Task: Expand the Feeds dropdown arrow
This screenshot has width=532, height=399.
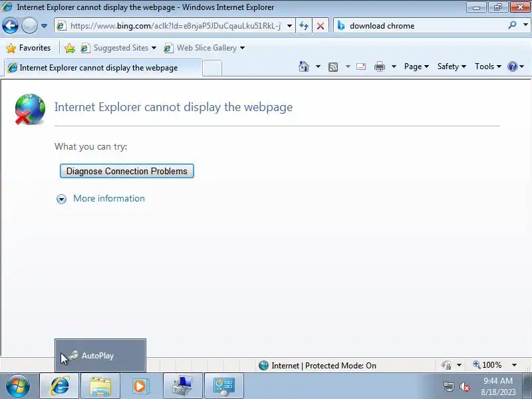Action: (x=348, y=66)
